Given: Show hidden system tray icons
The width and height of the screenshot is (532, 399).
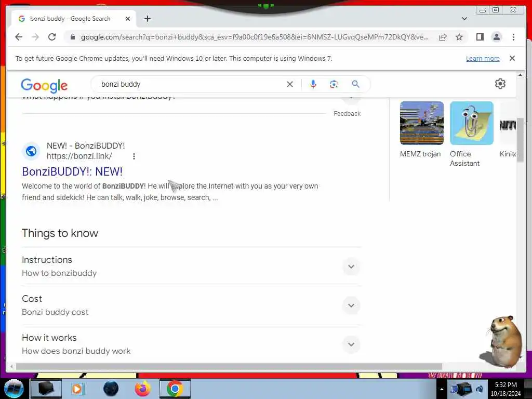Looking at the screenshot, I should point(442,389).
